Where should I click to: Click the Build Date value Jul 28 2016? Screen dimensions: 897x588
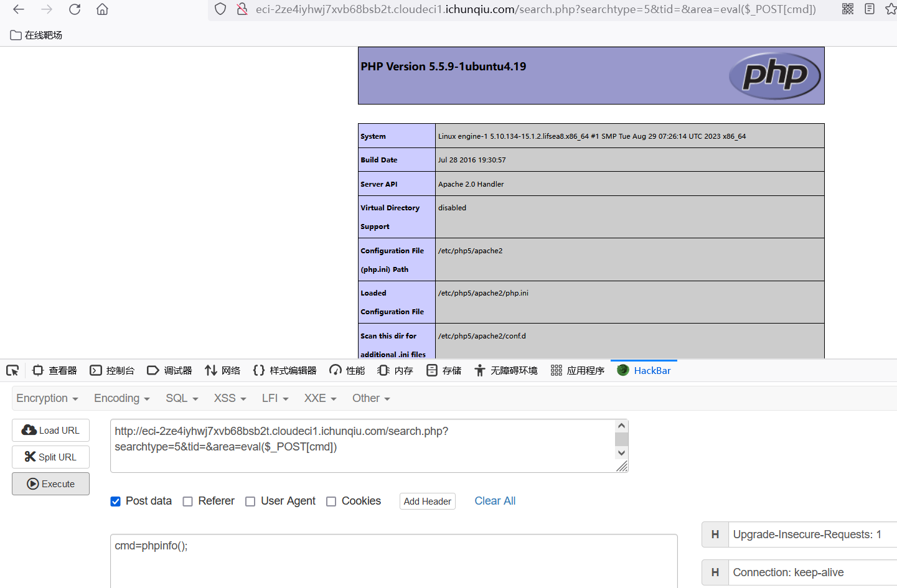click(x=472, y=160)
